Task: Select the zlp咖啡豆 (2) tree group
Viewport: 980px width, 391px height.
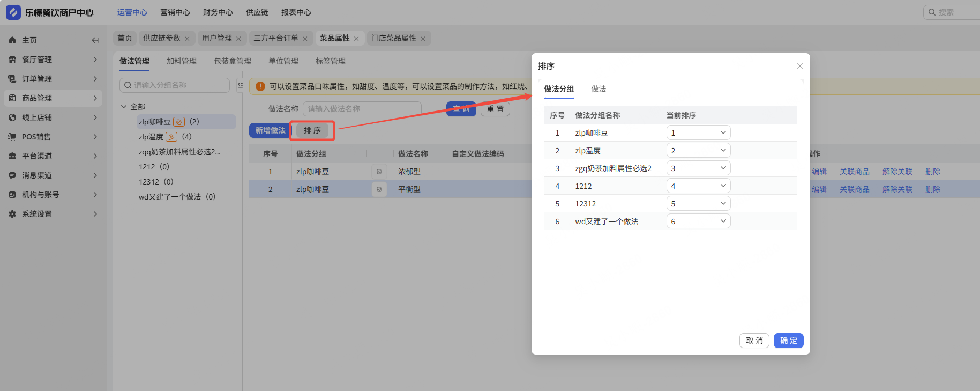Action: tap(186, 122)
